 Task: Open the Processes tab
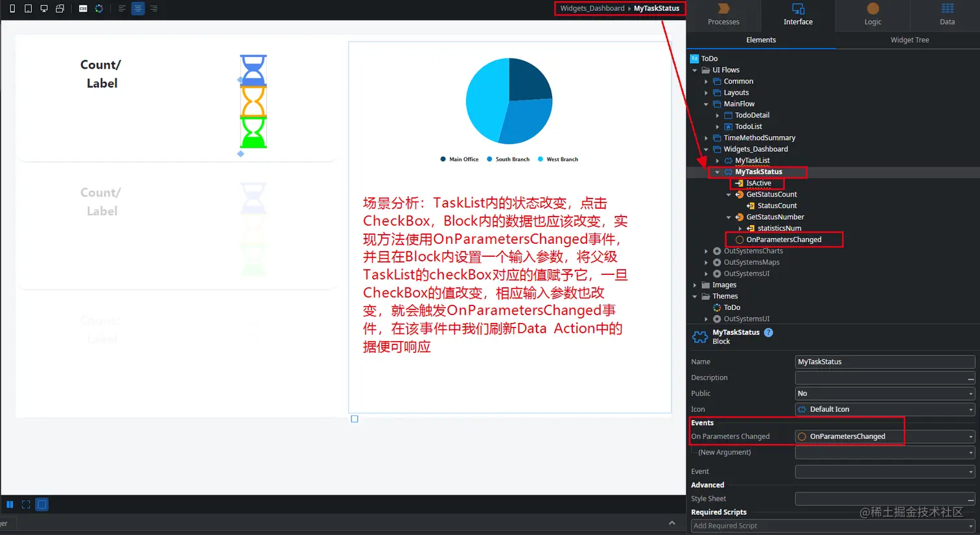click(x=723, y=15)
